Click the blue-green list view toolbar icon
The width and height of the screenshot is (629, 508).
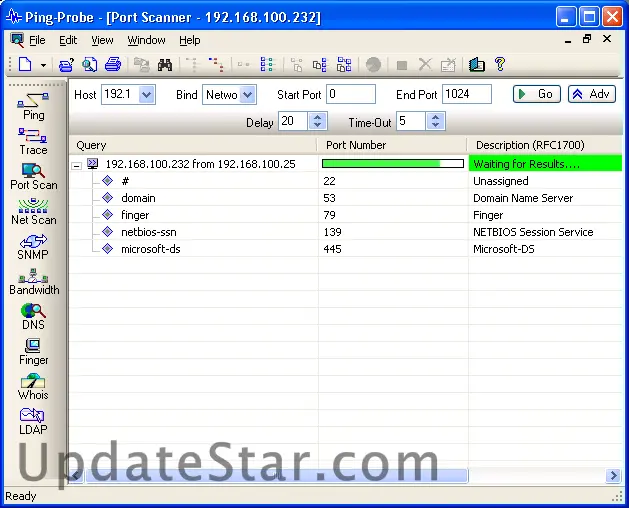pos(267,64)
